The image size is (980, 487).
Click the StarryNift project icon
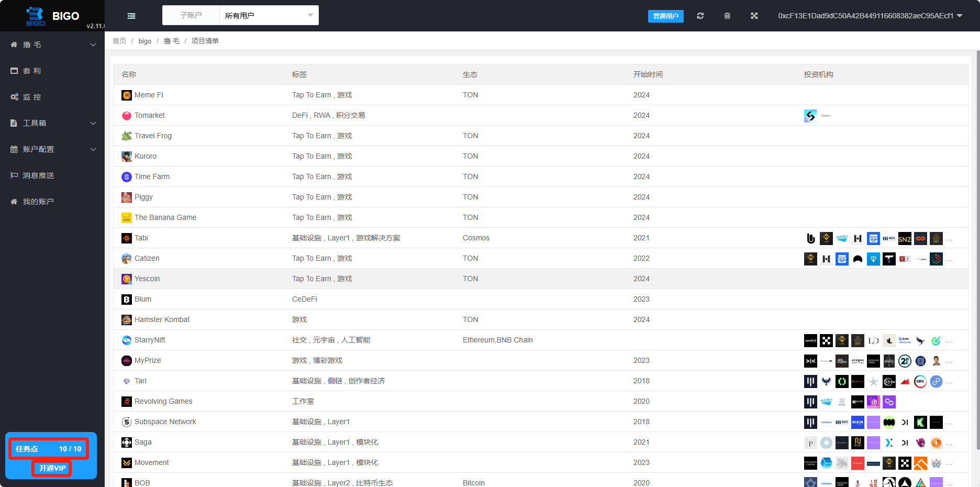127,340
